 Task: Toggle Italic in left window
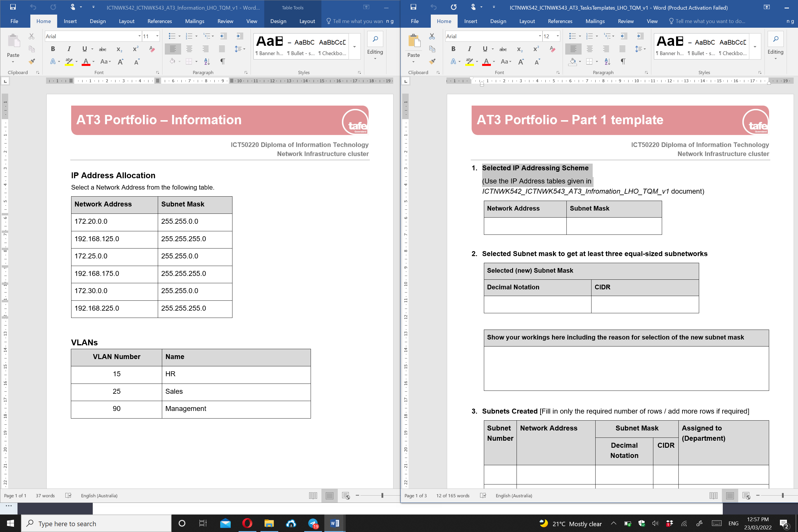(x=69, y=49)
